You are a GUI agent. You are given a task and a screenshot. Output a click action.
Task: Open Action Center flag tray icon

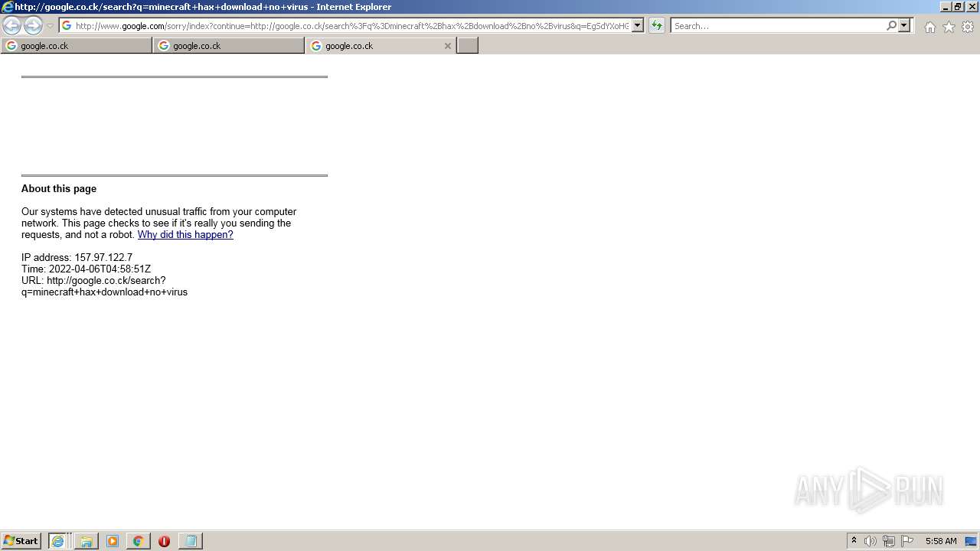[x=907, y=541]
